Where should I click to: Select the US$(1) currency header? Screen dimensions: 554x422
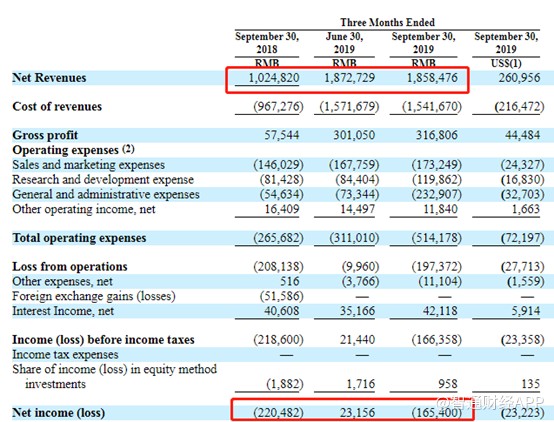[506, 63]
